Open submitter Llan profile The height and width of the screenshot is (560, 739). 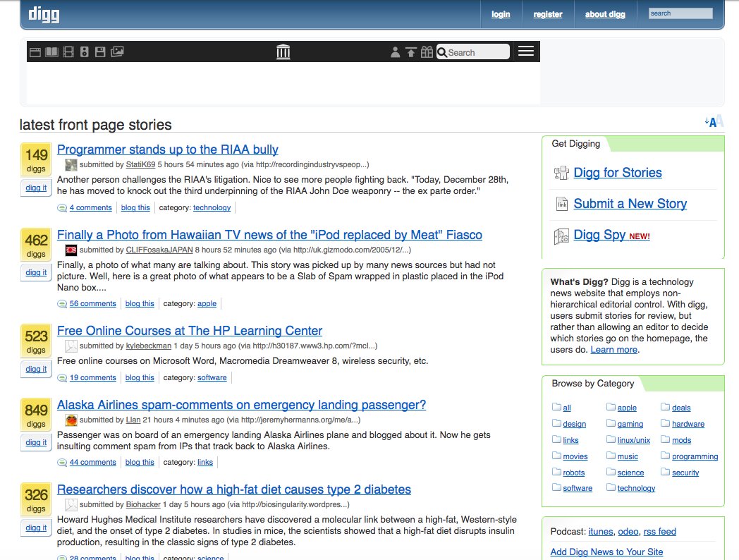133,420
